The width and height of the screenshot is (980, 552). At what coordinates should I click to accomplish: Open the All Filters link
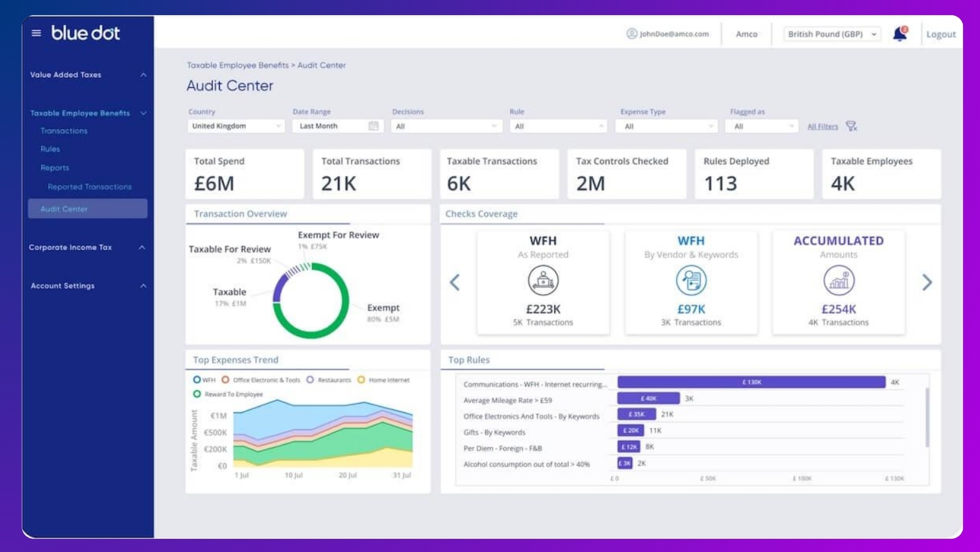click(x=822, y=126)
